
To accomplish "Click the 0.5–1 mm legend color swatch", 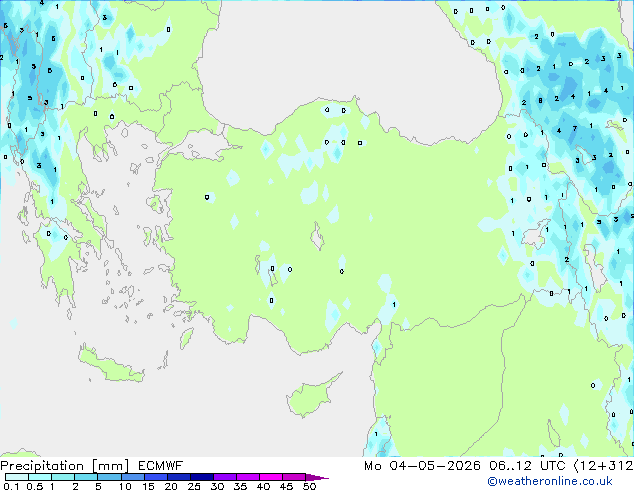I will [x=40, y=477].
